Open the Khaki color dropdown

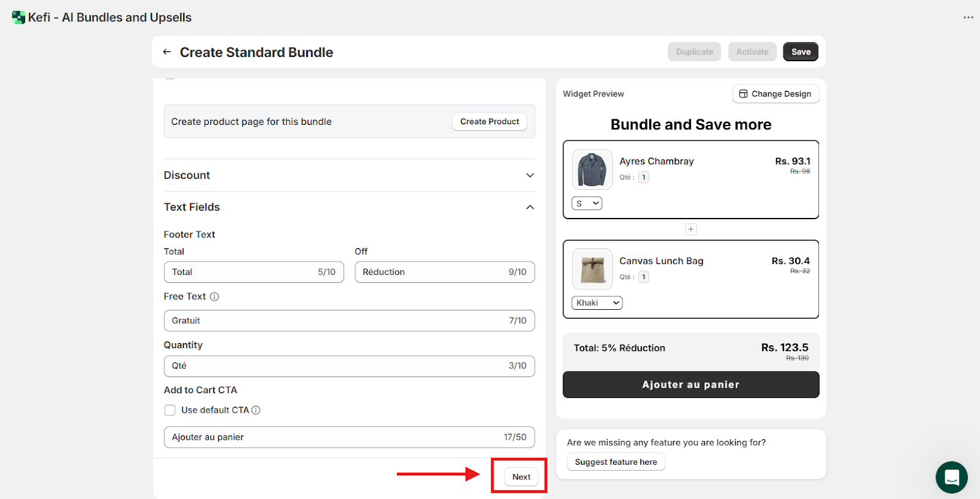[x=597, y=303]
